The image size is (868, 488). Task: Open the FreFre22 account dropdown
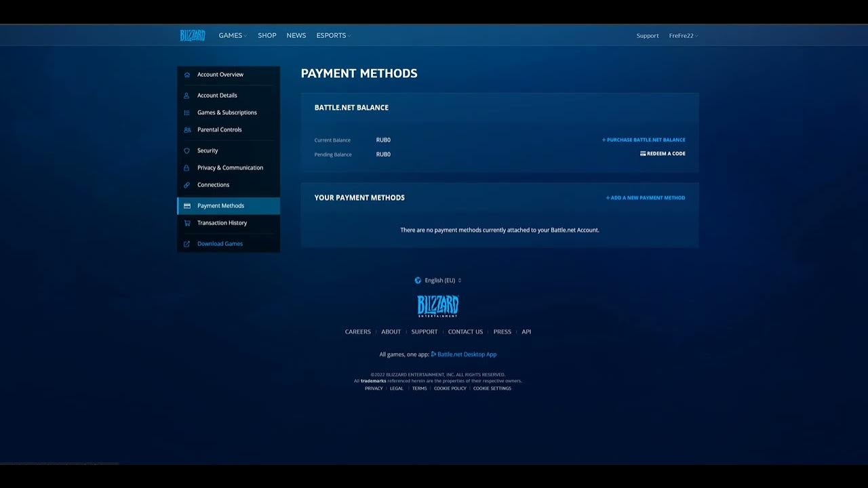[684, 35]
